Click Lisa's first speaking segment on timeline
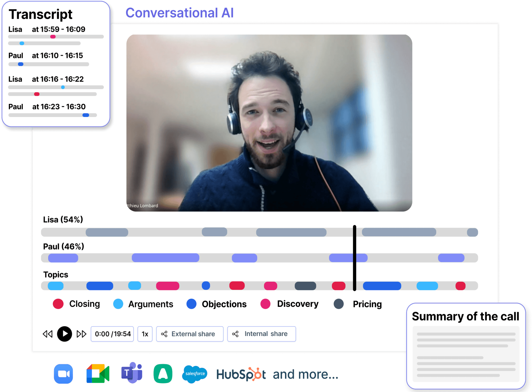This screenshot has width=532, height=392. 107,232
